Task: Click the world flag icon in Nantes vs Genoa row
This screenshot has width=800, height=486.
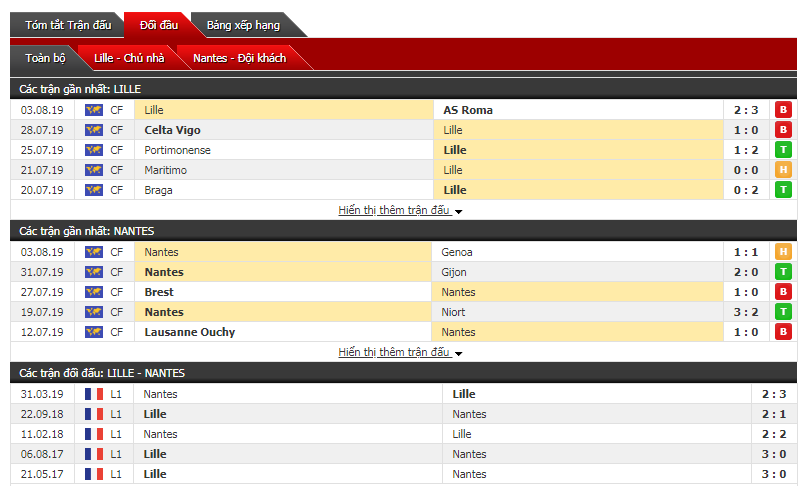Action: [94, 252]
